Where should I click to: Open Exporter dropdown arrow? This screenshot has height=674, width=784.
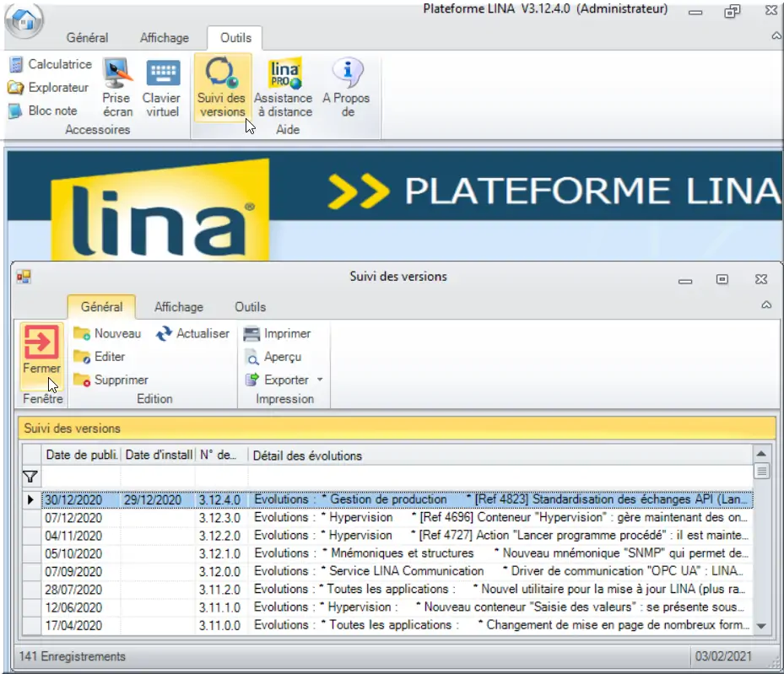(x=320, y=380)
